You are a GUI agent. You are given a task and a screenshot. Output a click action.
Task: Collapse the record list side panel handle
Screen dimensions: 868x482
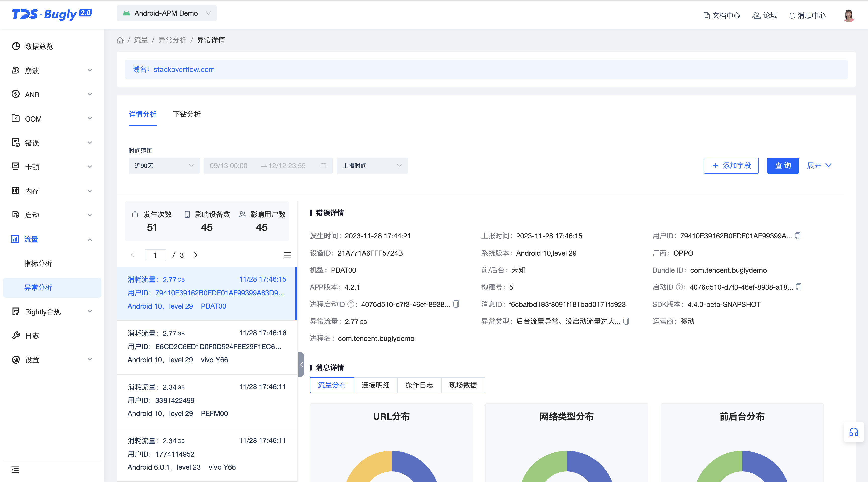(x=301, y=365)
